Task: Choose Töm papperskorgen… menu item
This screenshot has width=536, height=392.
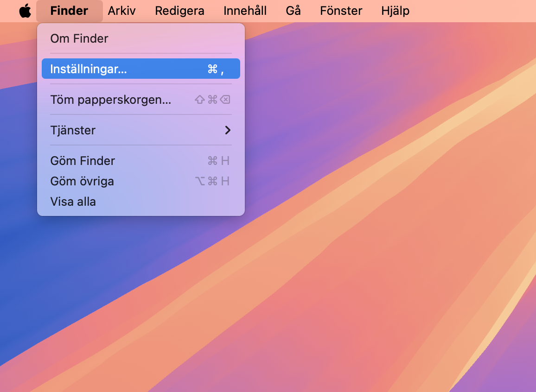Action: point(141,99)
